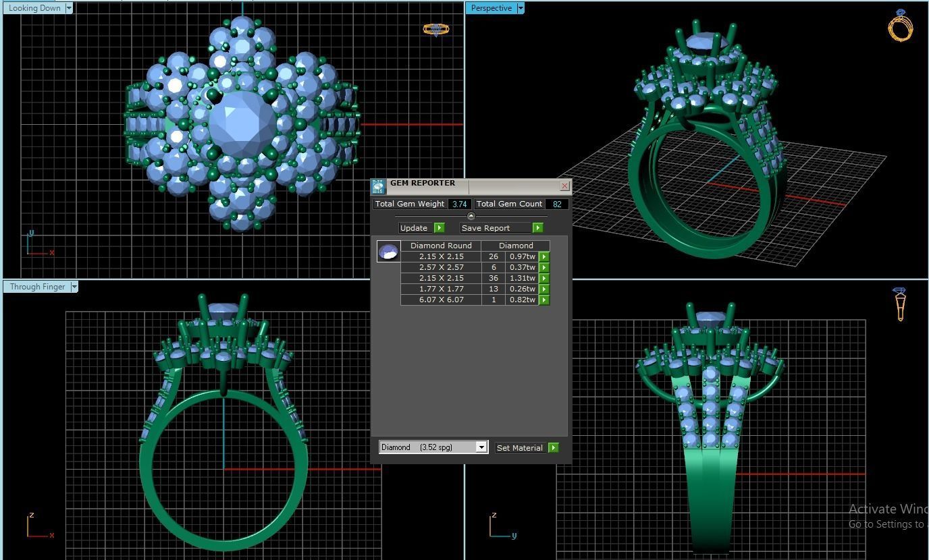The width and height of the screenshot is (929, 560).
Task: Click the Save Report button
Action: [x=496, y=228]
